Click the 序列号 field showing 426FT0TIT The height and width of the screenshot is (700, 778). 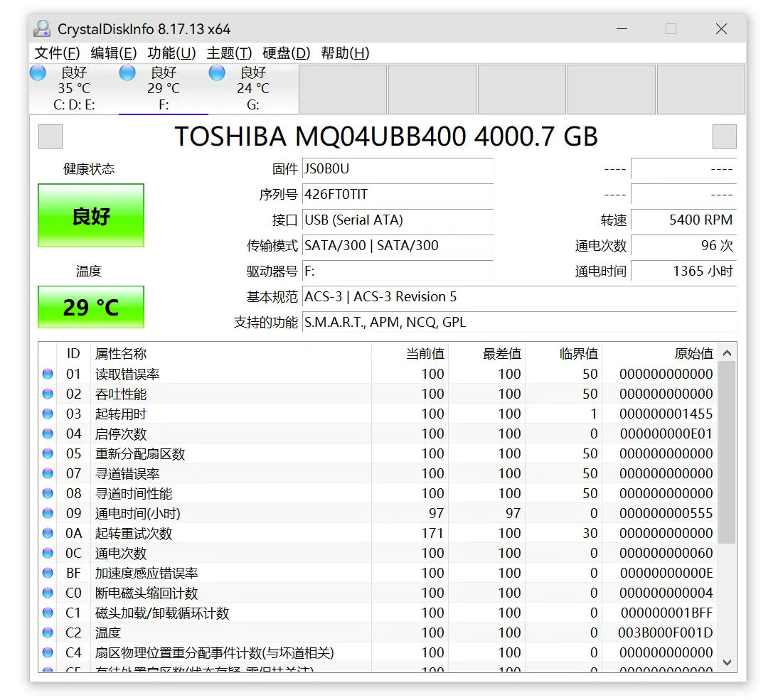coord(398,194)
